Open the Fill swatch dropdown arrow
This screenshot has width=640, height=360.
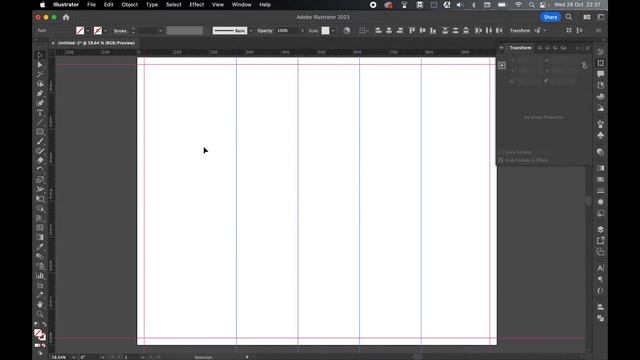point(88,31)
